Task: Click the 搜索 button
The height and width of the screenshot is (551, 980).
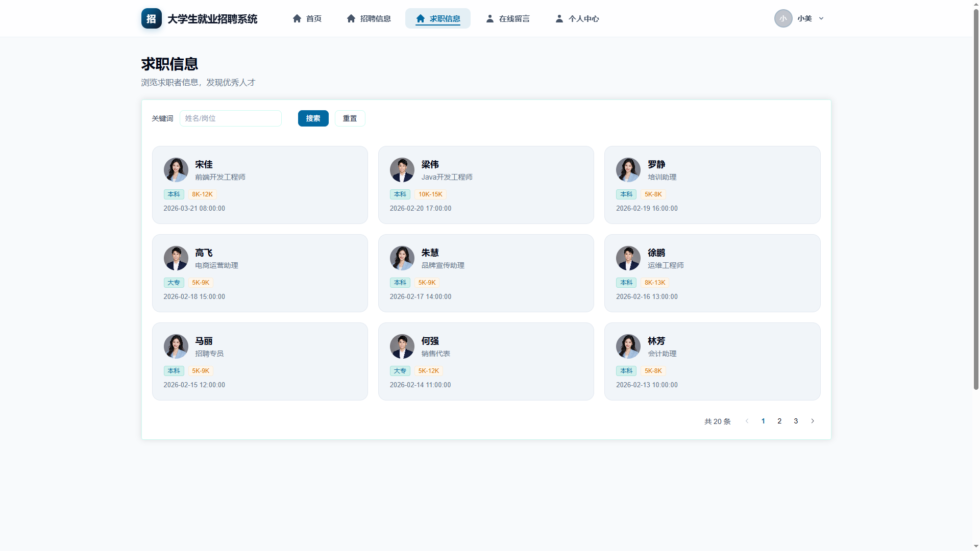Action: (x=313, y=118)
